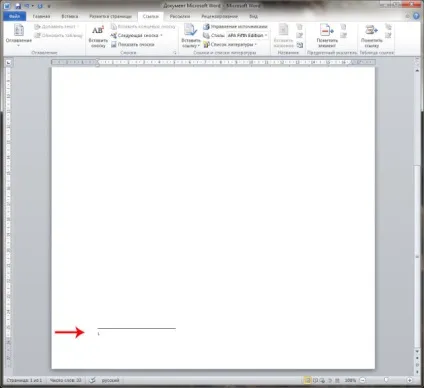
Task: Open the Оглавление (Table of Contents) button
Action: point(19,34)
